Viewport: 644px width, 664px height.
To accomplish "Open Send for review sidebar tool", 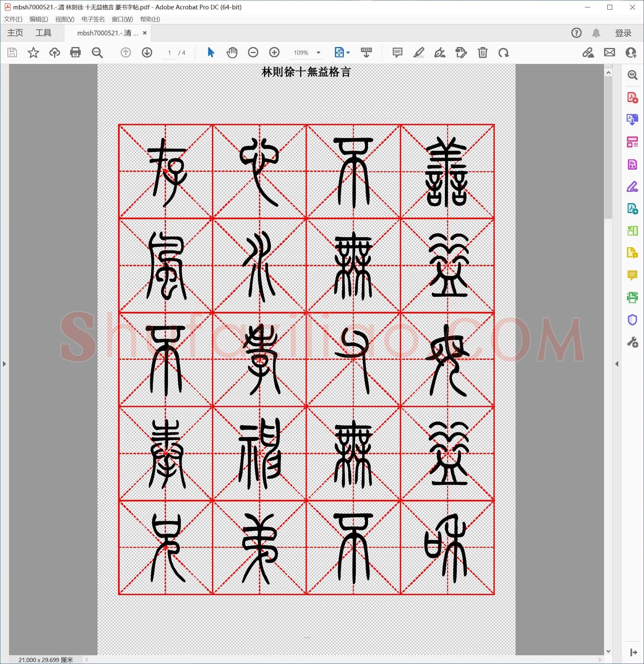I will click(x=632, y=209).
